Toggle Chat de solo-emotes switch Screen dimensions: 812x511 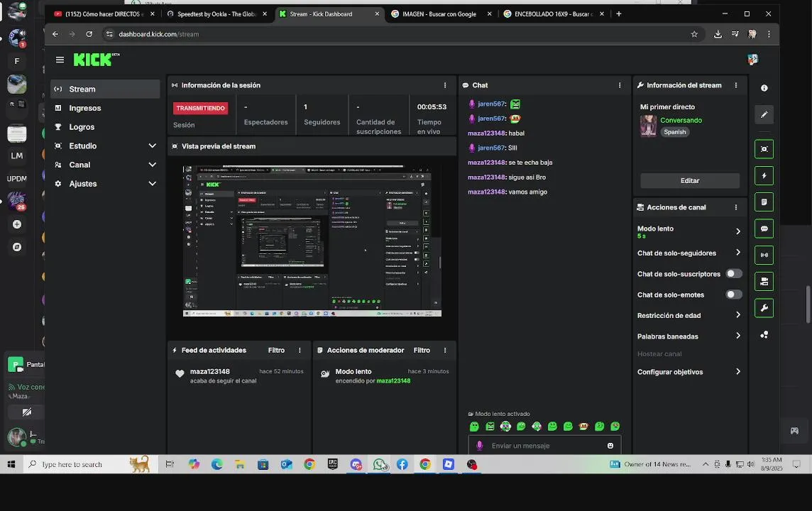coord(733,295)
